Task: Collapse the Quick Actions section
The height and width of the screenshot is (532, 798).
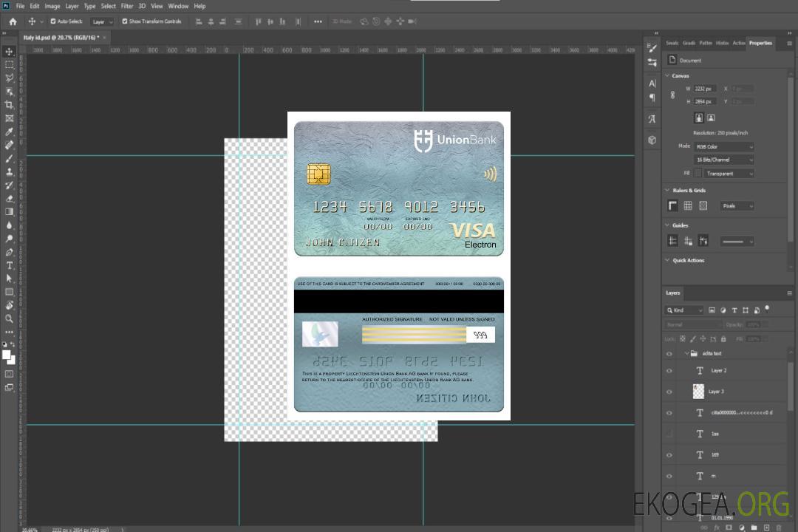Action: coord(668,260)
